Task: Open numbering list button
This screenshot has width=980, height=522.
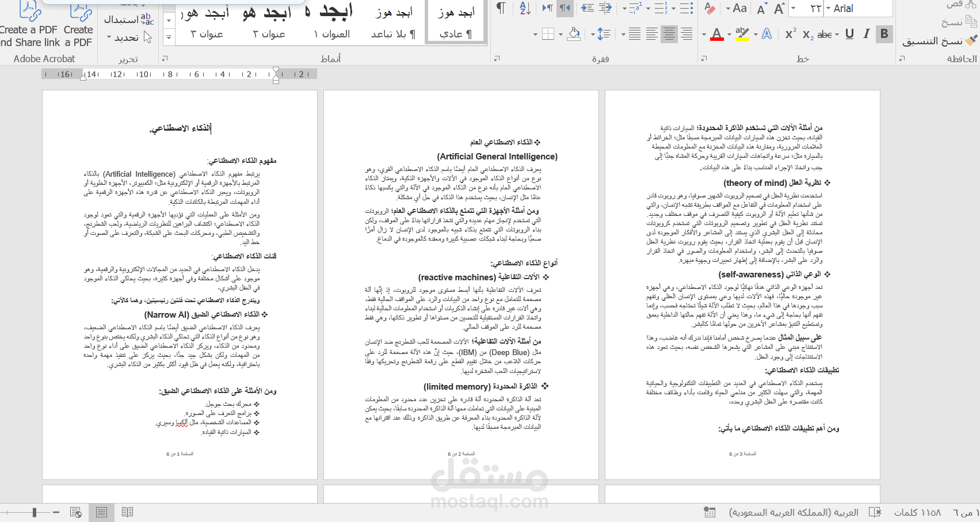Action: [661, 8]
